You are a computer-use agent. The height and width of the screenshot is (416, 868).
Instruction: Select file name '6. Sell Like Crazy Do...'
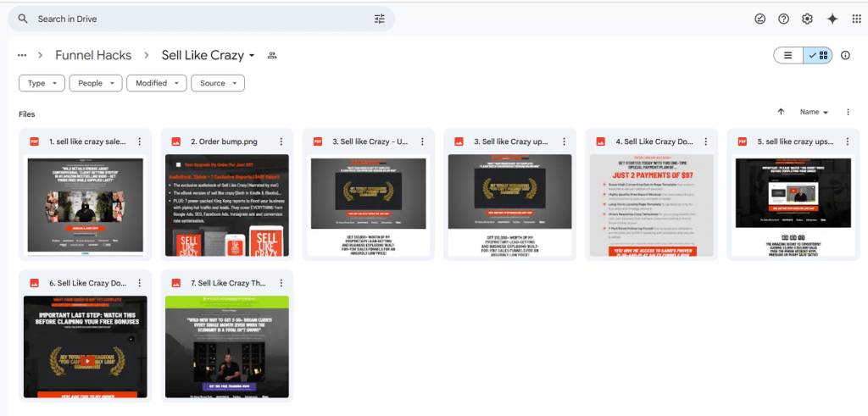[x=87, y=283]
